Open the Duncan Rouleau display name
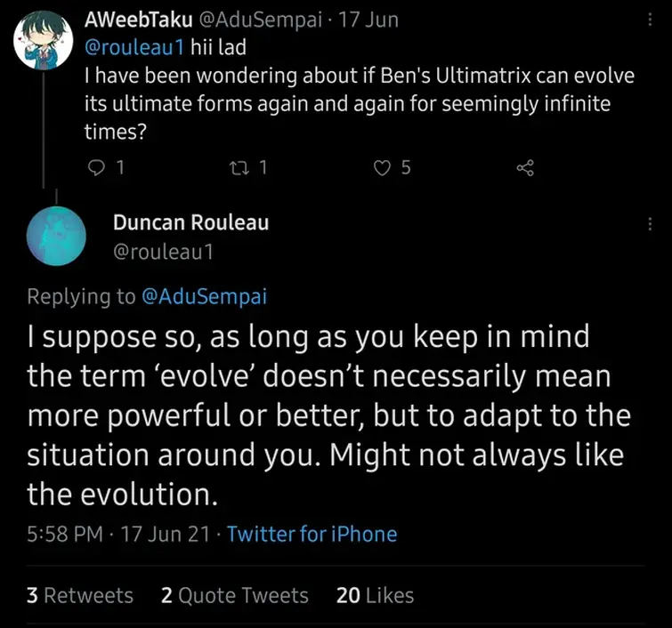 [190, 222]
